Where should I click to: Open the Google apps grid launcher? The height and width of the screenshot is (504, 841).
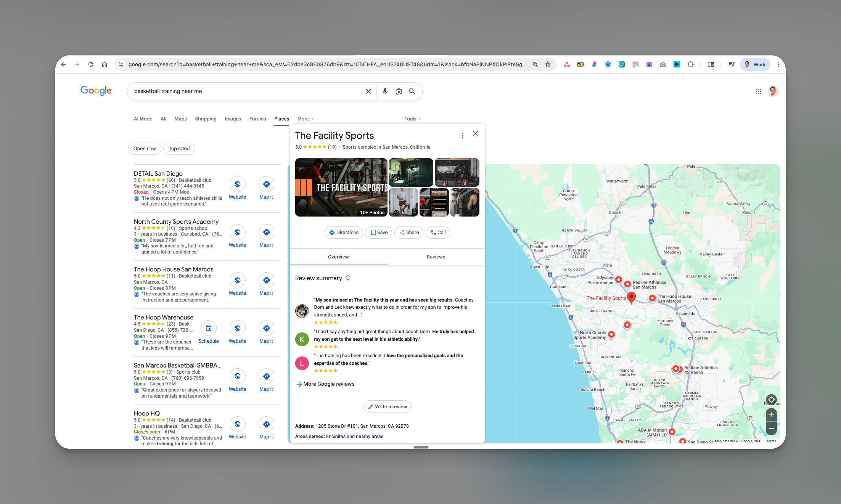pos(758,91)
